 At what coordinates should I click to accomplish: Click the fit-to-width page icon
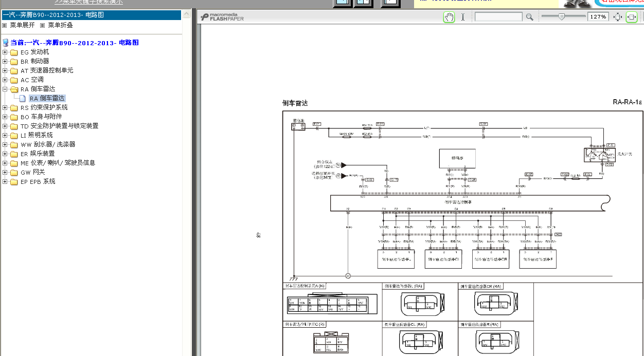point(631,17)
